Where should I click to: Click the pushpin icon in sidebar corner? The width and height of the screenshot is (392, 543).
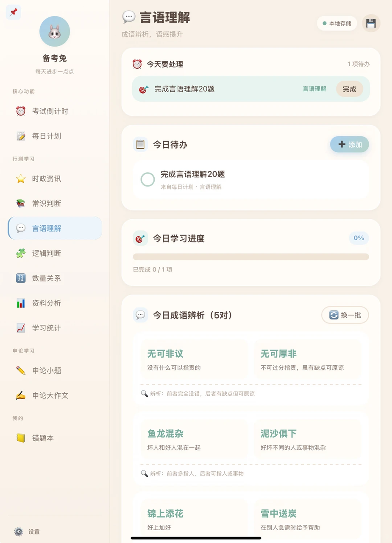(14, 12)
